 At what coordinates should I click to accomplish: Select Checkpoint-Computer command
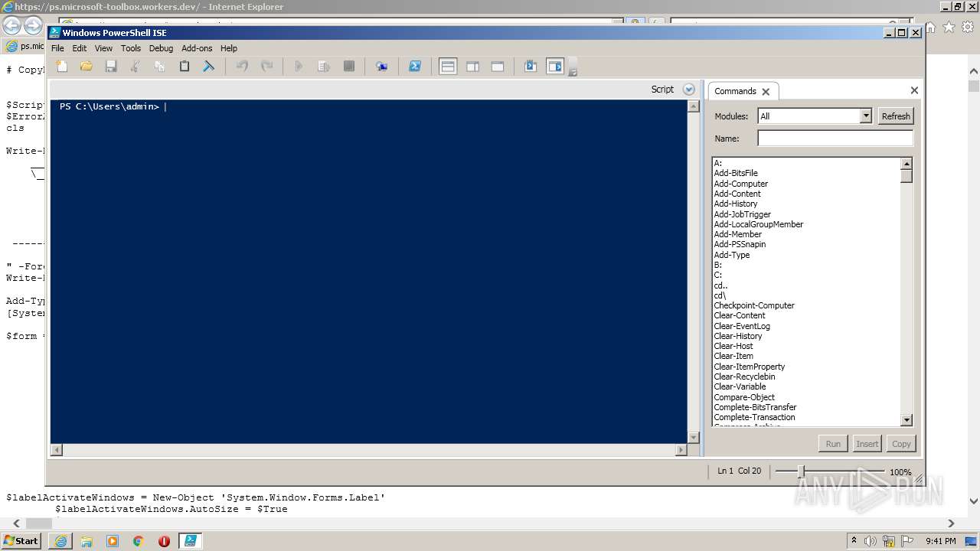754,305
